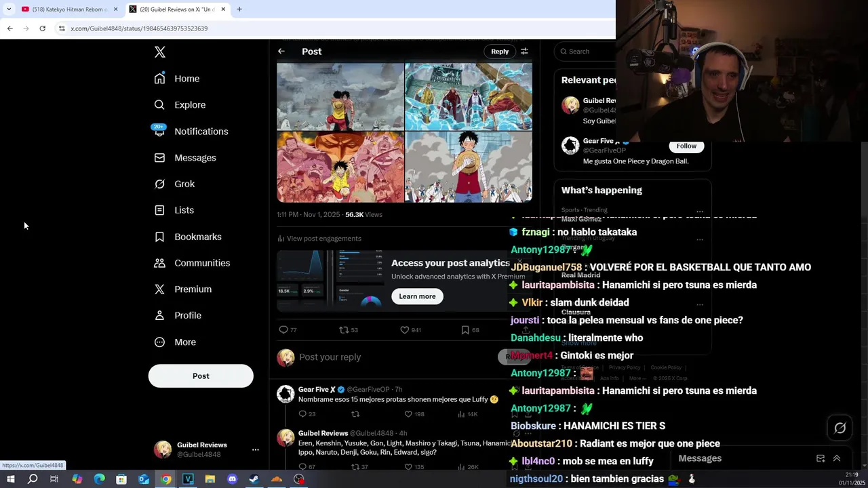Click the Chrome back arrow
868x488 pixels.
tap(9, 28)
